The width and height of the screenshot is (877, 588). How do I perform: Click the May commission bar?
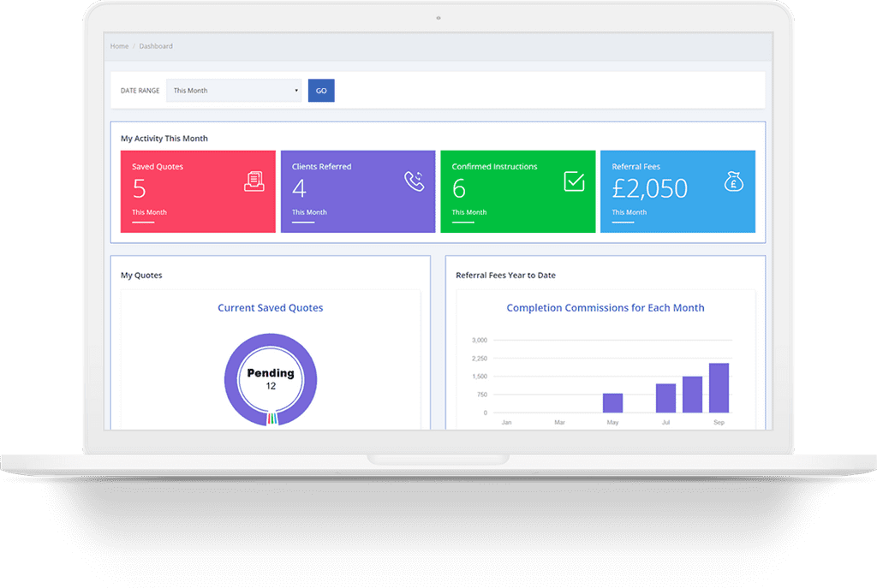pyautogui.click(x=612, y=403)
